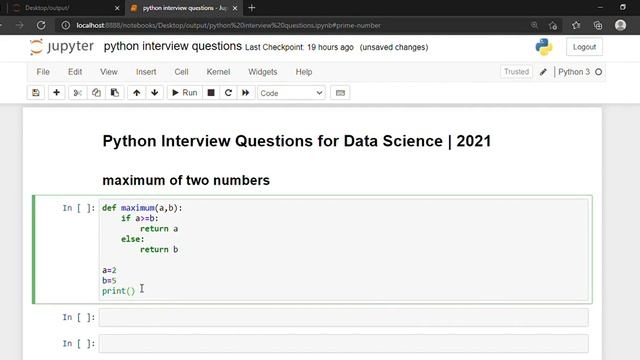Click the maximum of two numbers heading
640x360 pixels.
186,180
